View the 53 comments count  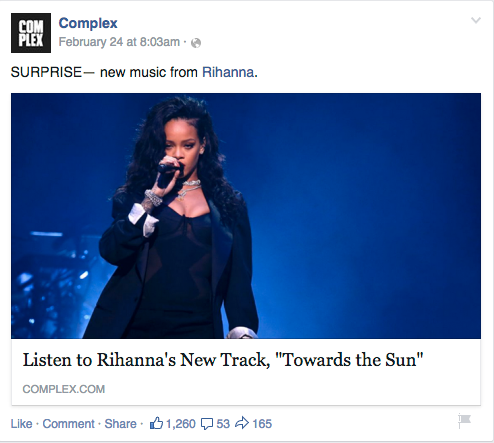(x=223, y=424)
